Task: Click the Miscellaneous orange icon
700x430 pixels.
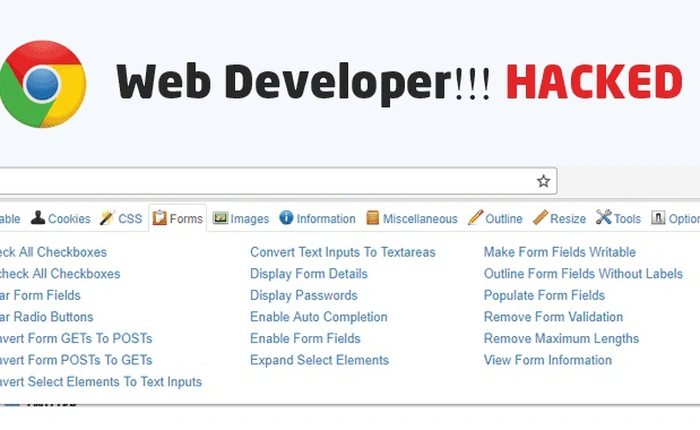Action: pyautogui.click(x=372, y=218)
